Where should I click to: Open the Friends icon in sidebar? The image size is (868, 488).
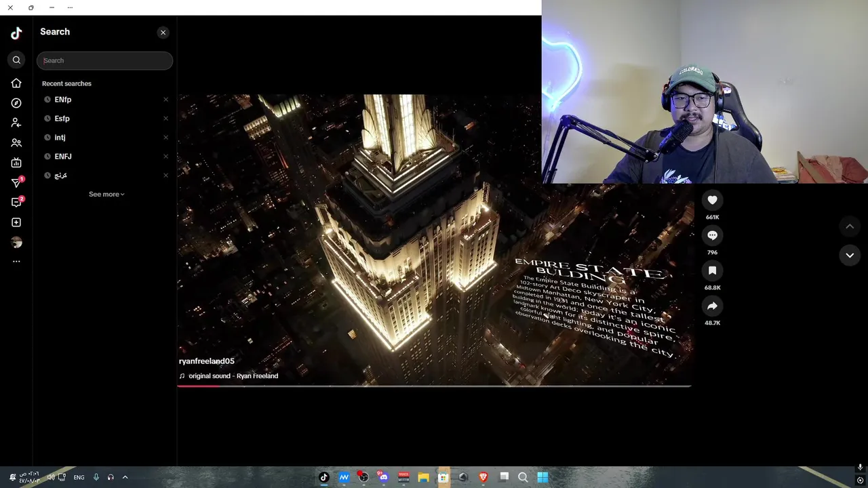tap(16, 143)
